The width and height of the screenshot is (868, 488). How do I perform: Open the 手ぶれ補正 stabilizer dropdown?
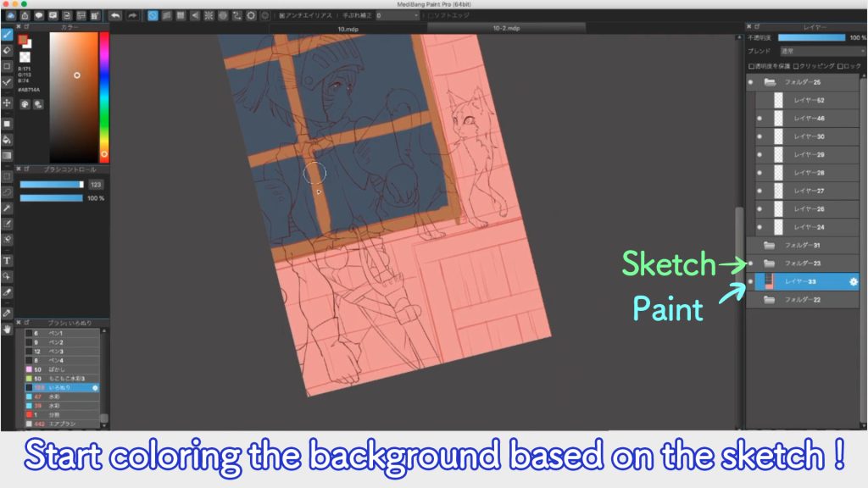point(397,15)
